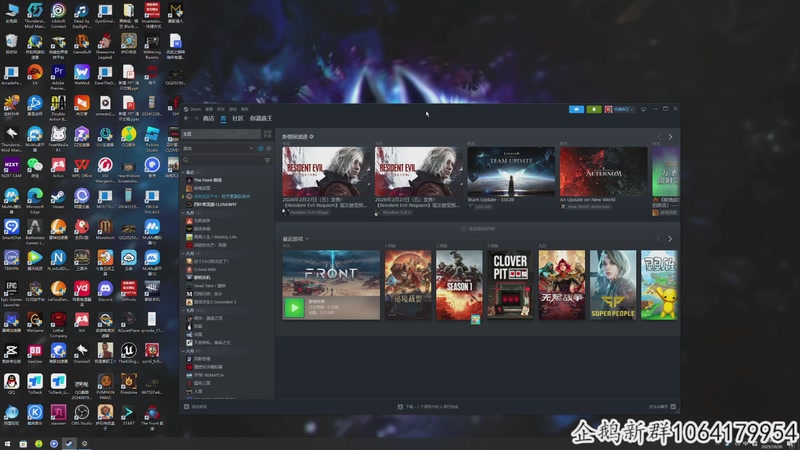Viewport: 800px width, 450px height.
Task: Switch to the 社区 community tab
Action: click(x=238, y=118)
